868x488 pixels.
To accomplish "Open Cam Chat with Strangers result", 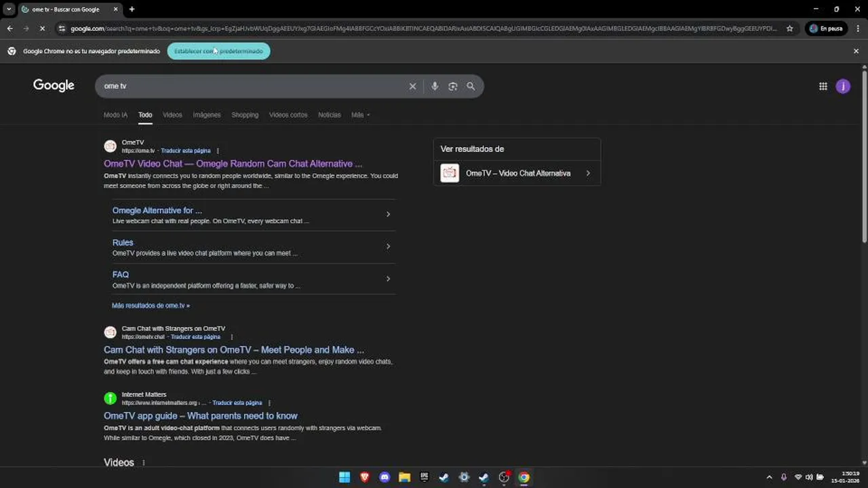I will 234,350.
